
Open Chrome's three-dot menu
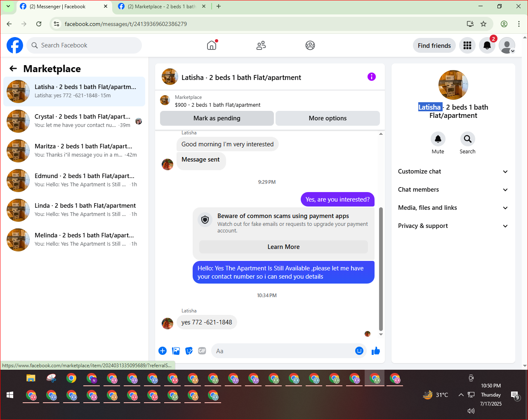519,24
